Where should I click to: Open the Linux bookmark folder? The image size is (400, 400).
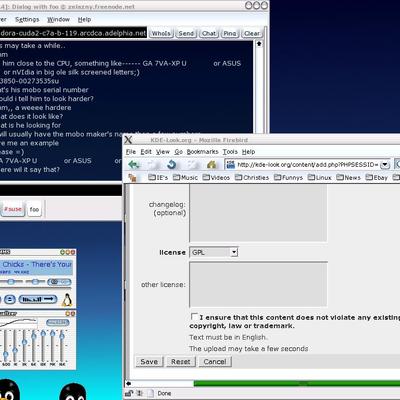point(319,178)
